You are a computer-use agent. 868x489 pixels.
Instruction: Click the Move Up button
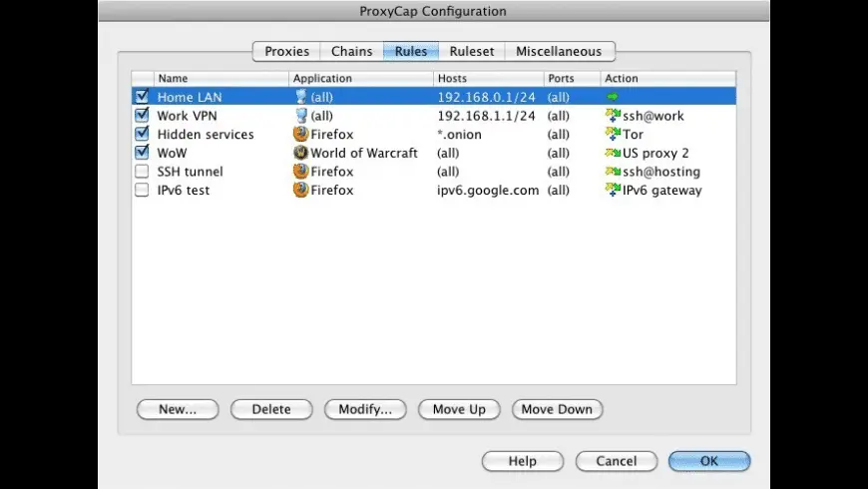[459, 409]
